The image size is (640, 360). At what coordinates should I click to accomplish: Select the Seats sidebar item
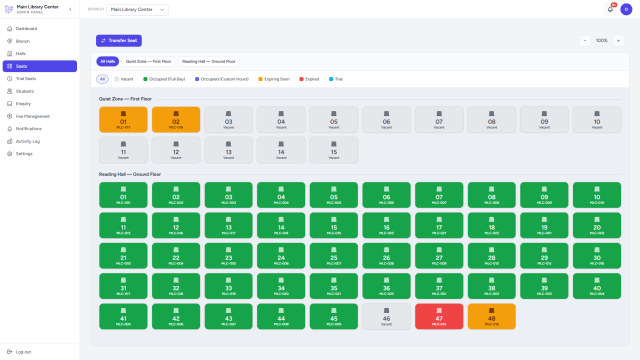coord(40,66)
